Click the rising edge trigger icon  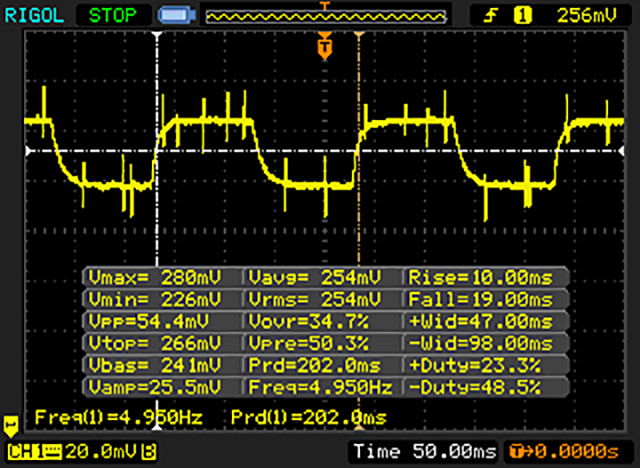[491, 16]
